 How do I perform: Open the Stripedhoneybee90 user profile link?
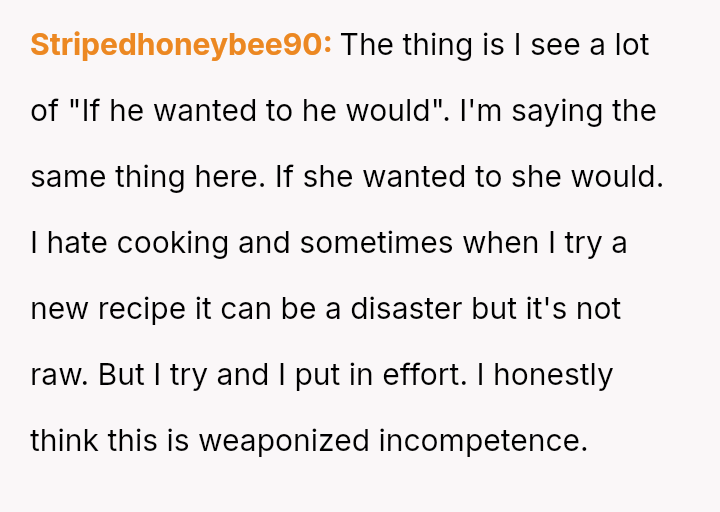tap(180, 45)
